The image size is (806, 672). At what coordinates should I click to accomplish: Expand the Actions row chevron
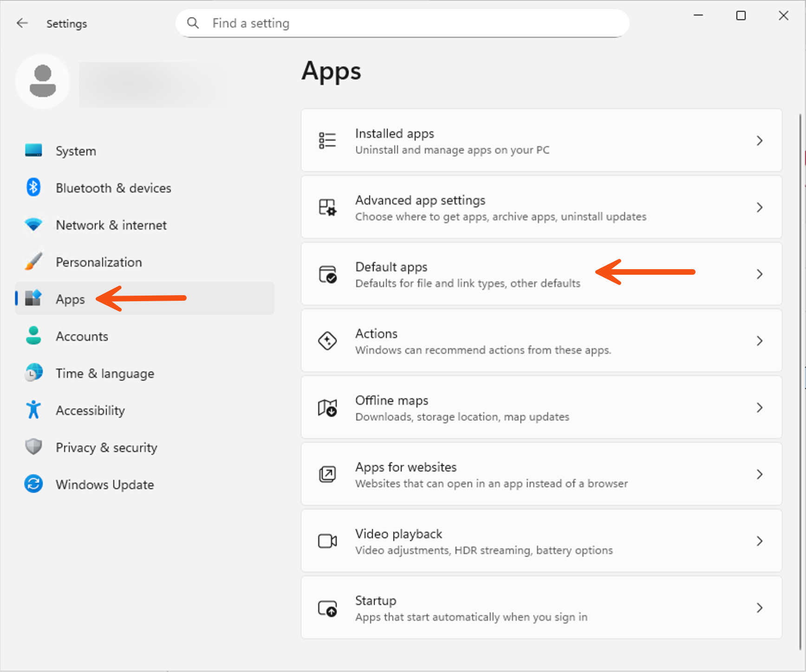760,341
